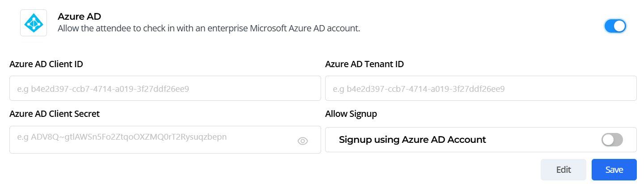Save the Azure AD settings
Viewport: 644px width, 184px height.
(x=614, y=170)
